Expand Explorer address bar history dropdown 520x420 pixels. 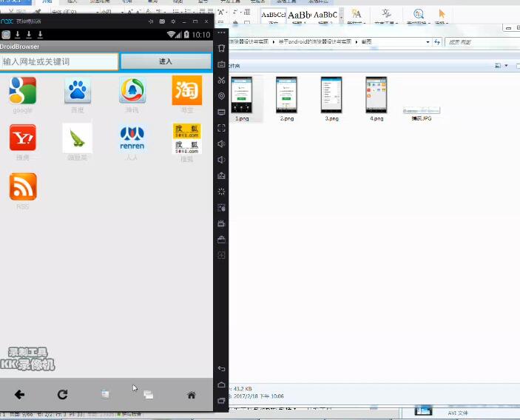point(428,41)
